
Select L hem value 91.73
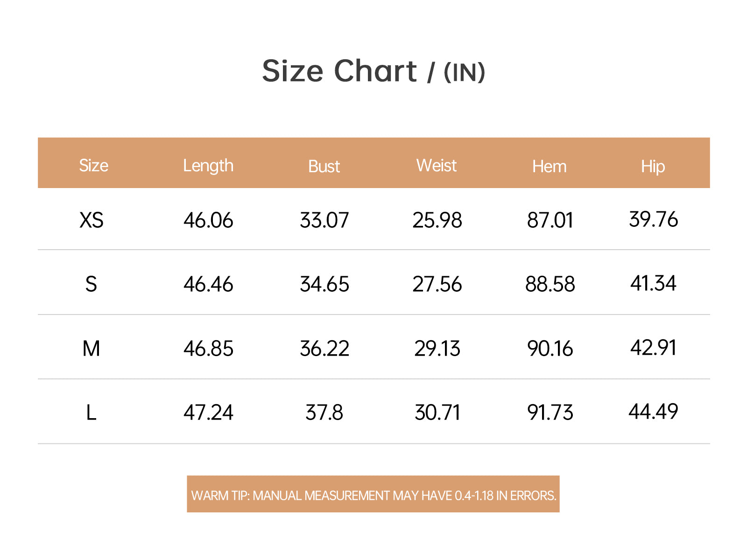(550, 413)
